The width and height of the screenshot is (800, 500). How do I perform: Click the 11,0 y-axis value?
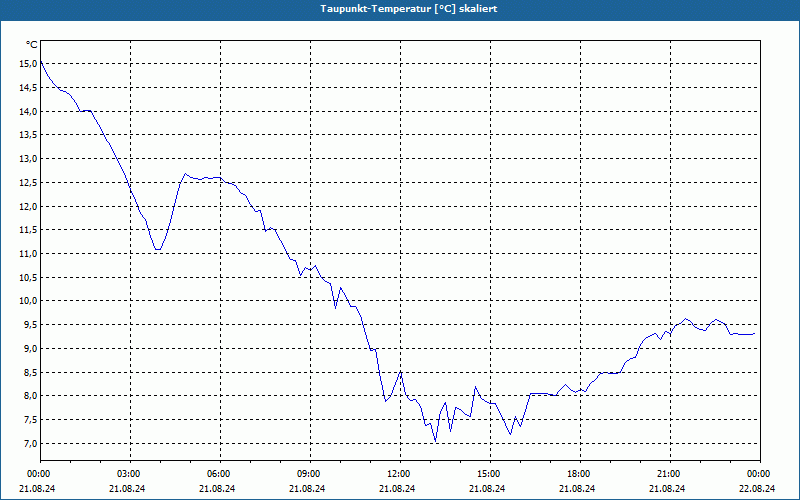click(x=29, y=254)
